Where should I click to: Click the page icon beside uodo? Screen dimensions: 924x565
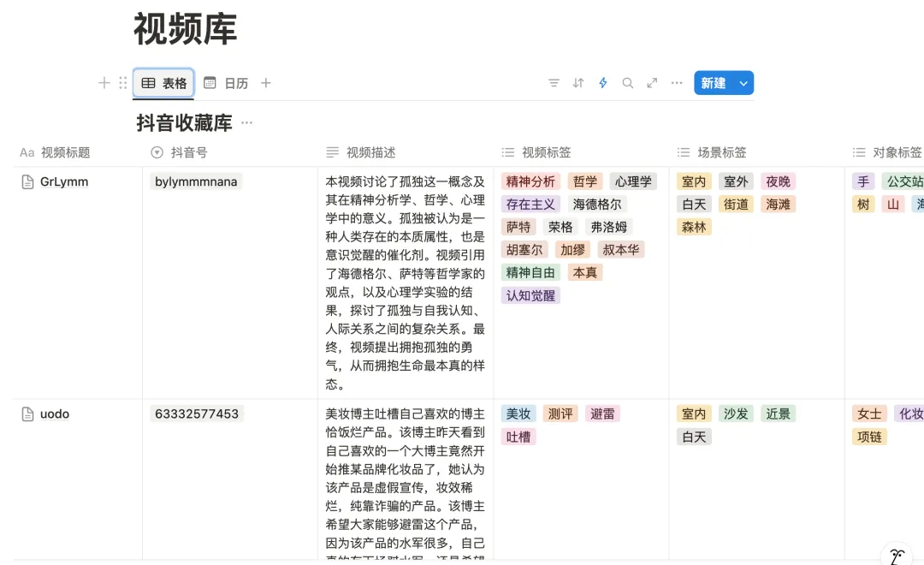point(26,413)
